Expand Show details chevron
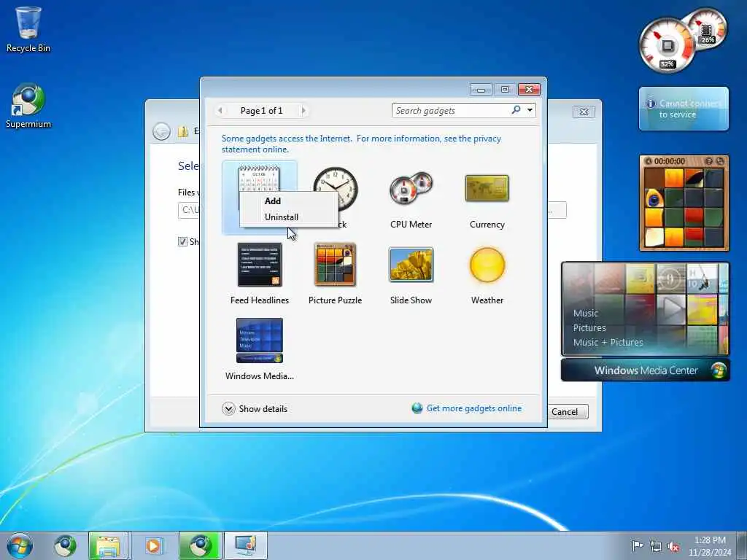 [228, 408]
